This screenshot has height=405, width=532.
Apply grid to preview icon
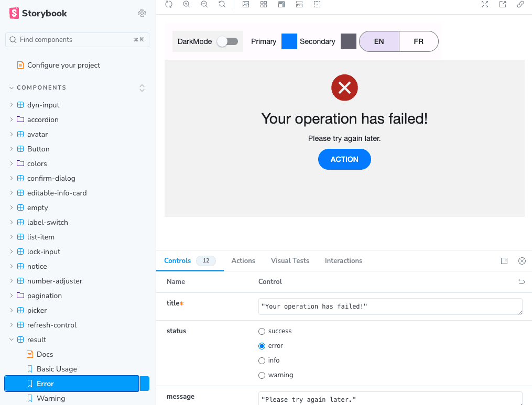(x=264, y=4)
